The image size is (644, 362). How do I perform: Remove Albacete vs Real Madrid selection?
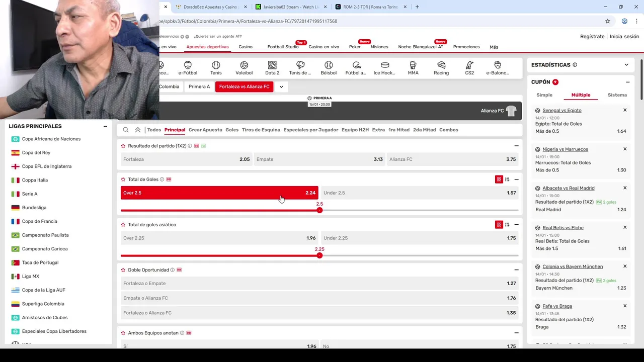[x=625, y=188]
